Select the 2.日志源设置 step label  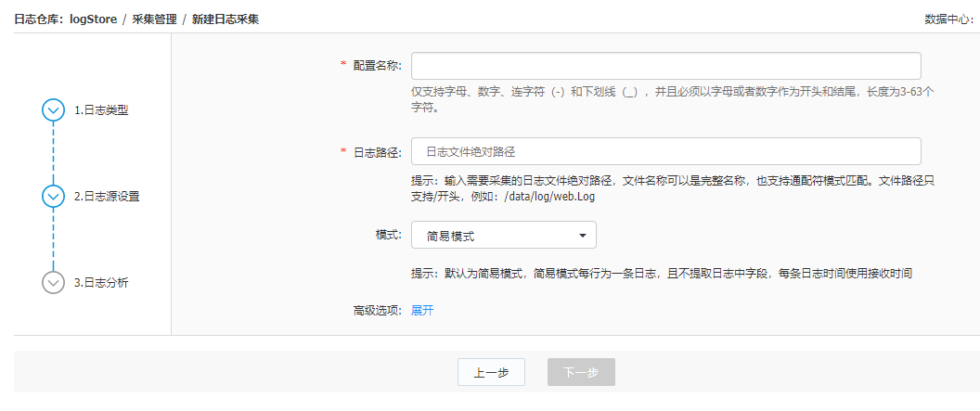(x=107, y=196)
